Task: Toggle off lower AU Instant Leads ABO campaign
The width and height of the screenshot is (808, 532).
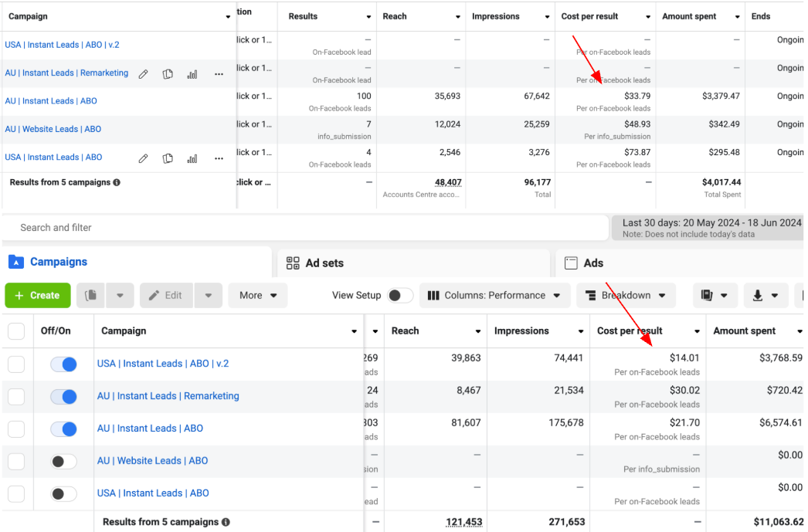Action: [x=63, y=429]
